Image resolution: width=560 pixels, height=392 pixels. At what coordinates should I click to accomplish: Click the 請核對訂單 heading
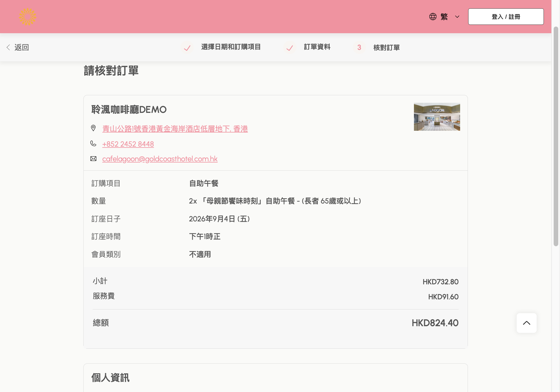[x=111, y=71]
